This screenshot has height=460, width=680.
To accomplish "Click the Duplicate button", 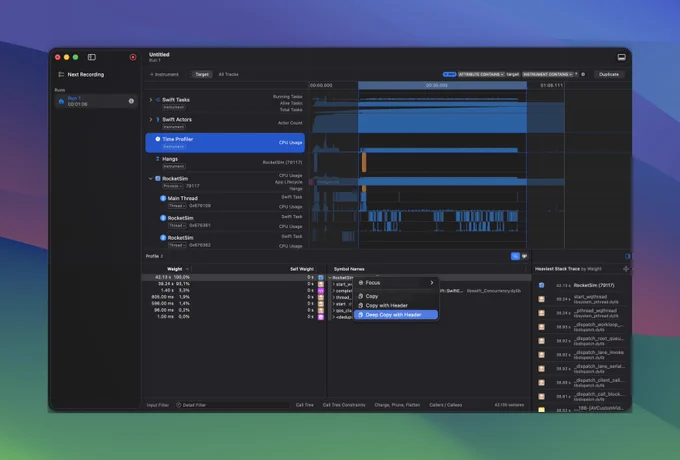I will point(609,75).
